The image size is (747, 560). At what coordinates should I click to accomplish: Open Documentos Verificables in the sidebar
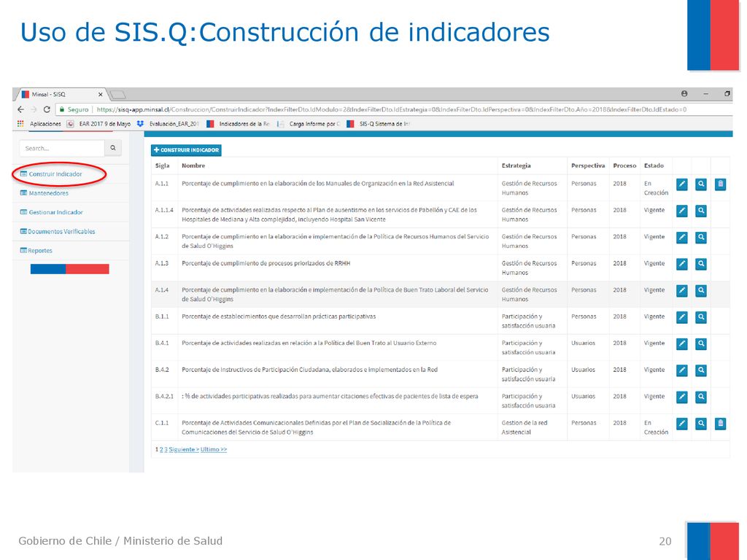pos(58,231)
